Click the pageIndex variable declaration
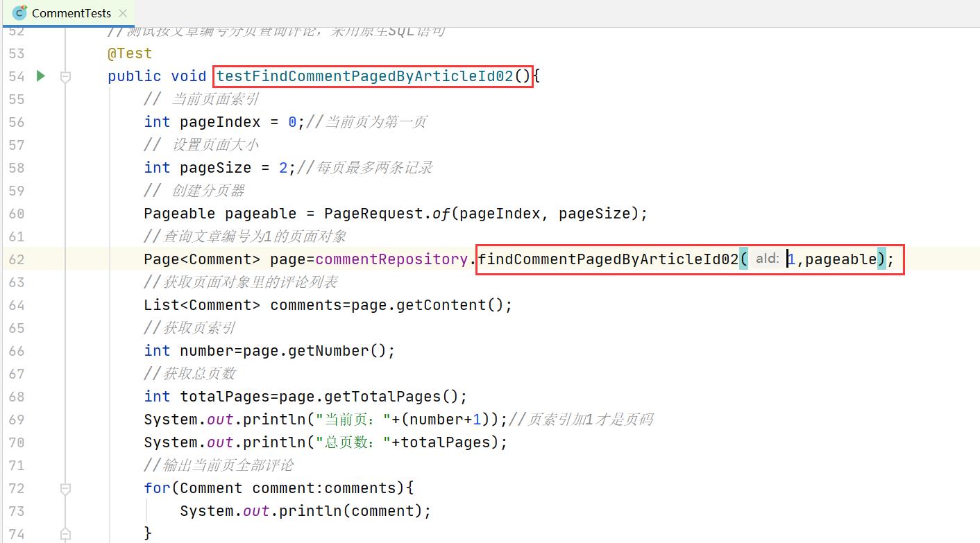 tap(220, 122)
